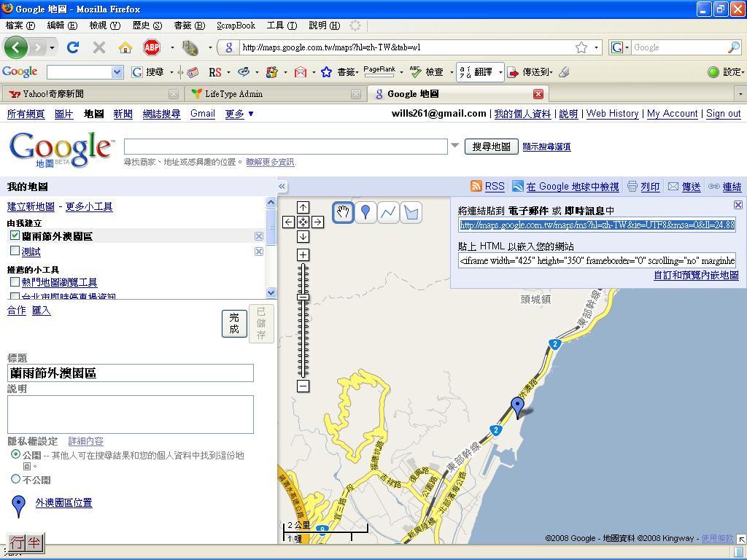Image resolution: width=747 pixels, height=560 pixels.
Task: Open the 檔案 menu
Action: (20, 26)
